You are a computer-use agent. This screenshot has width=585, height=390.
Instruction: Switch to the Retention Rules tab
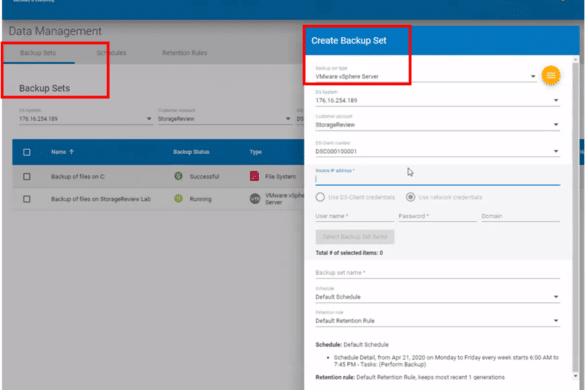[x=185, y=53]
